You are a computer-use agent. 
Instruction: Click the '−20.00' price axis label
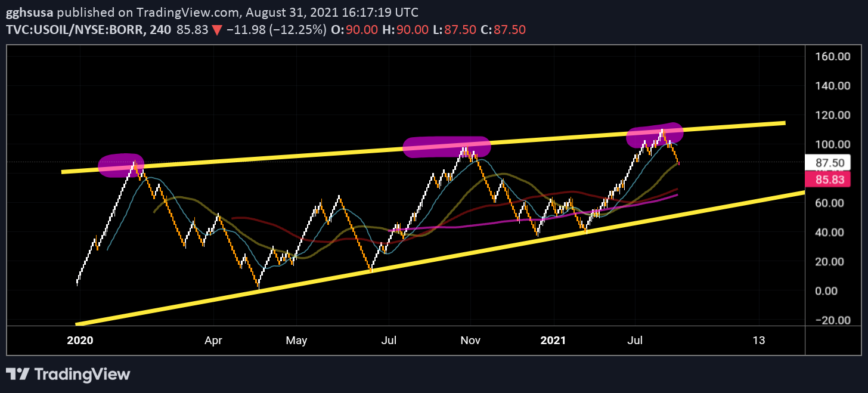(x=833, y=320)
